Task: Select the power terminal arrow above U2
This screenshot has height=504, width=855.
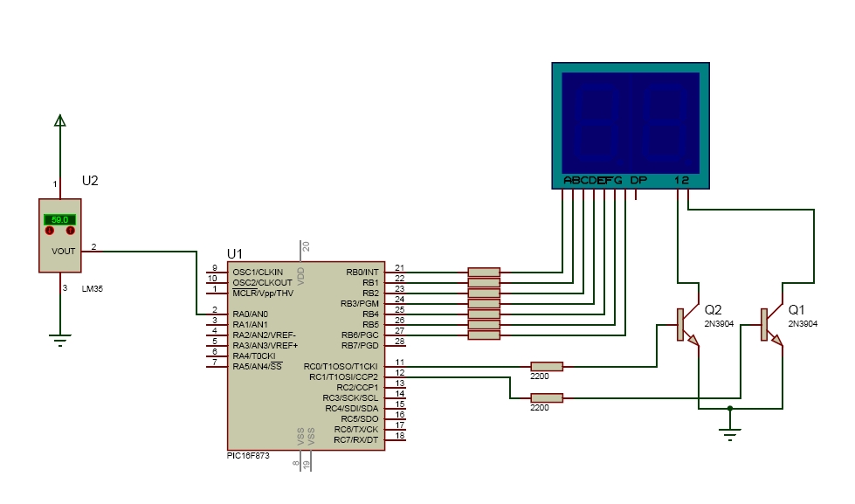Action: point(60,121)
